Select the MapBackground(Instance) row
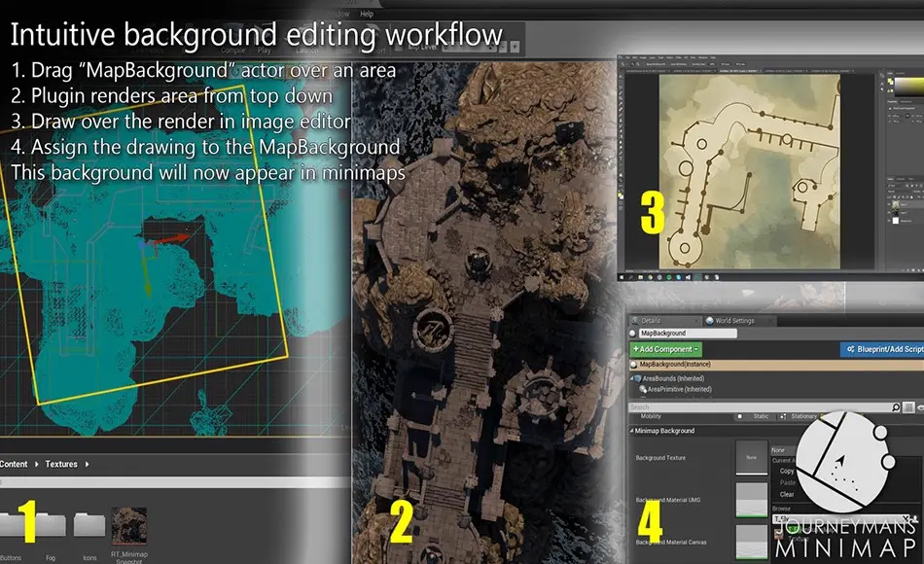Screen dimensions: 924x564 point(775,365)
